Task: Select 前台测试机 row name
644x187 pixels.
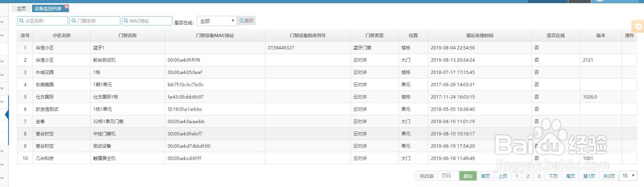Action: 104,60
